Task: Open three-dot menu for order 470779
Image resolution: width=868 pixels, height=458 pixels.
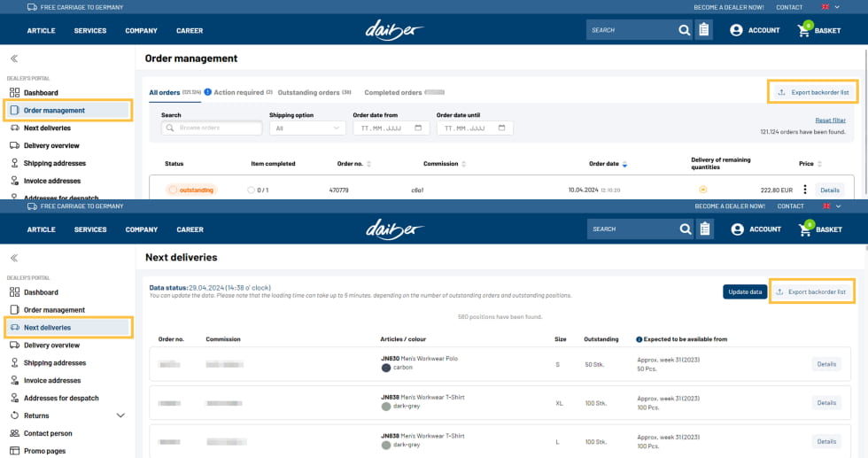Action: click(805, 190)
